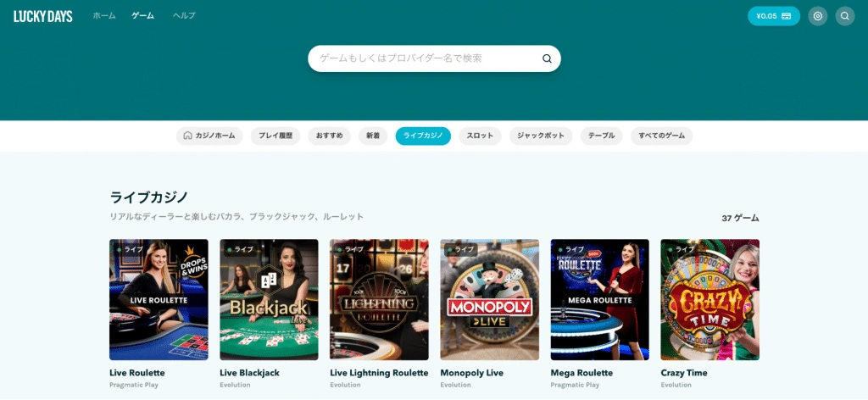
Task: Click the Lucky Days logo
Action: (x=43, y=17)
